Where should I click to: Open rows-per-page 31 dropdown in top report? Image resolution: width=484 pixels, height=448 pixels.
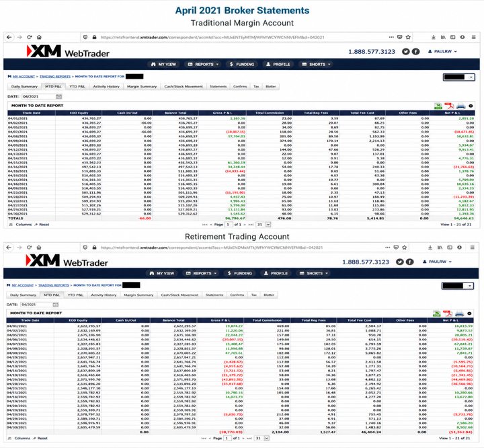pyautogui.click(x=264, y=225)
